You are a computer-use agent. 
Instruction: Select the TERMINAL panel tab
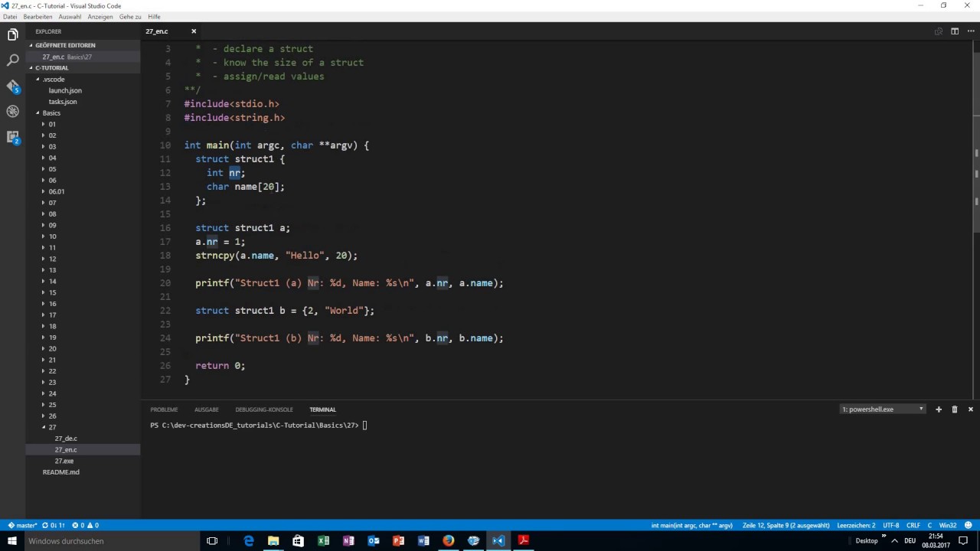(322, 409)
